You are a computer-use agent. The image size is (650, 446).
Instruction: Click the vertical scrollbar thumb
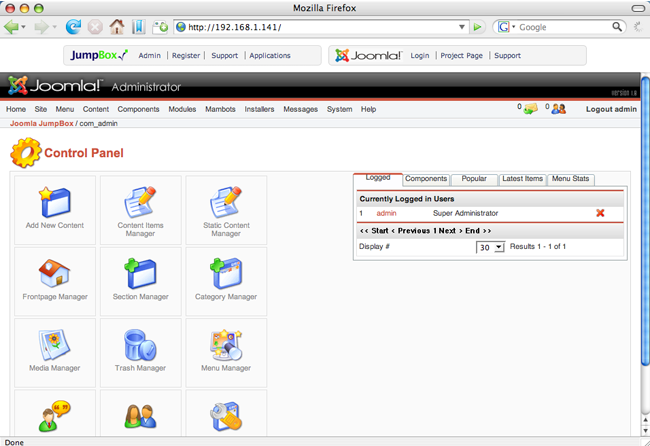click(x=645, y=221)
